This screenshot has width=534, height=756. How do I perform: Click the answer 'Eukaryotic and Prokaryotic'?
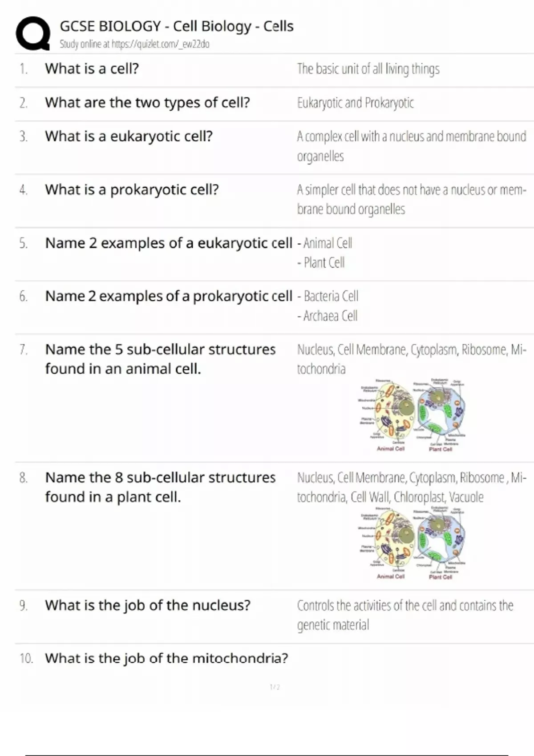click(x=355, y=103)
